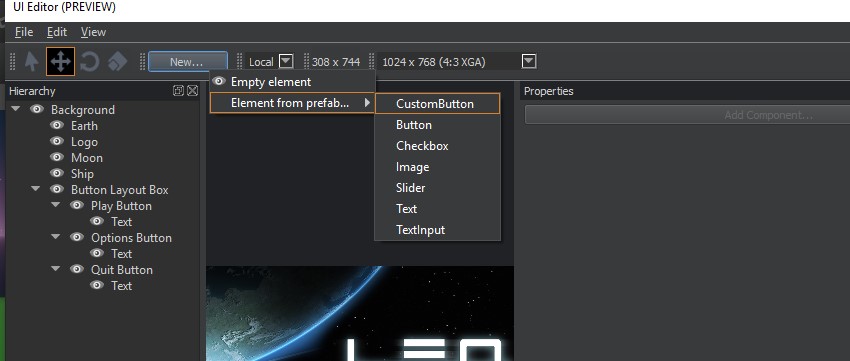Choose the Rotate tool
Viewport: 850px width, 361px height.
pos(89,61)
